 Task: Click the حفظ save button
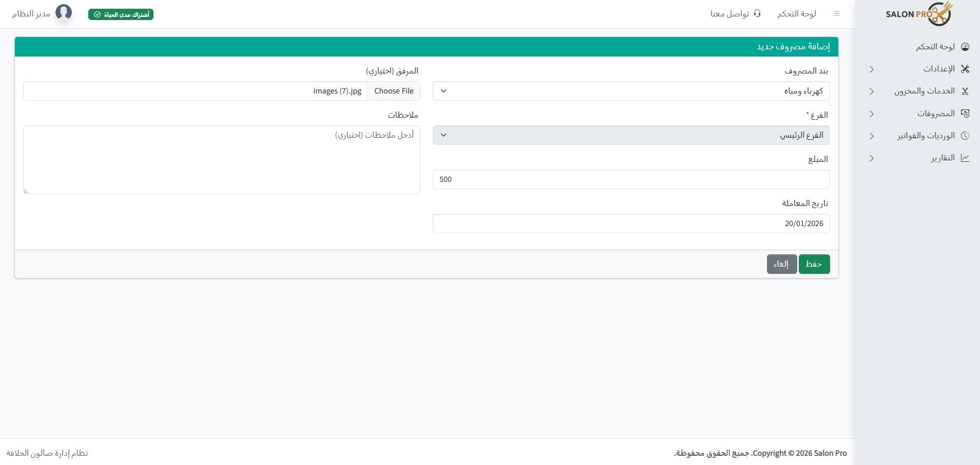814,264
